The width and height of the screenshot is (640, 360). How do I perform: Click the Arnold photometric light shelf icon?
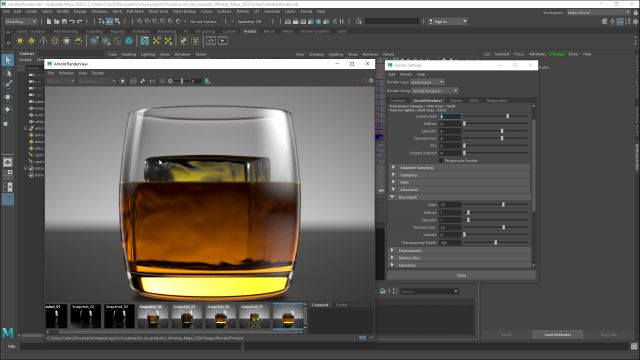tap(43, 41)
